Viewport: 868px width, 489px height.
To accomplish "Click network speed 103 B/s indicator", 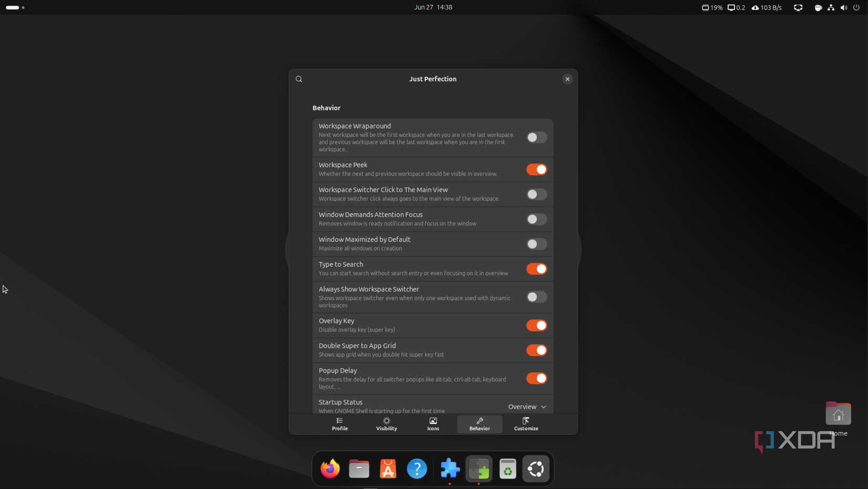I will [766, 7].
